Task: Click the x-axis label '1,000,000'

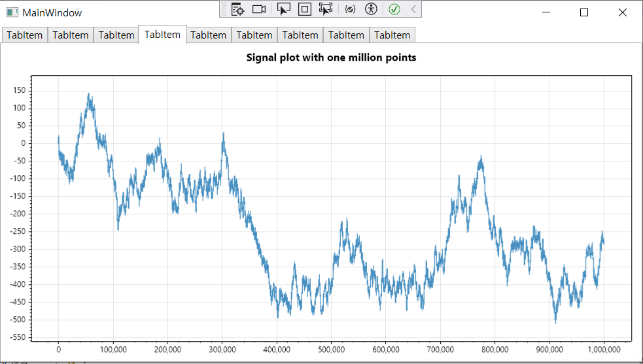Action: tap(604, 350)
